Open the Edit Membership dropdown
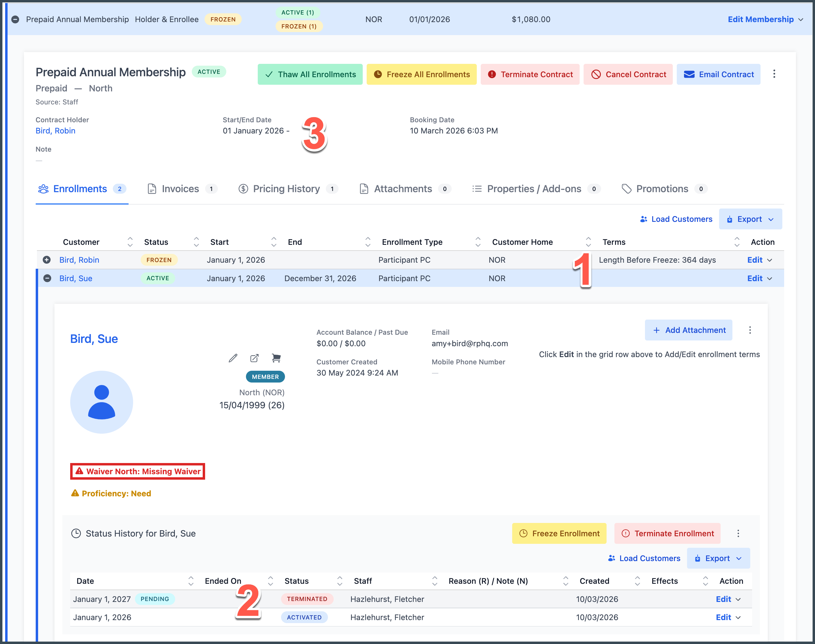This screenshot has height=644, width=815. point(765,19)
